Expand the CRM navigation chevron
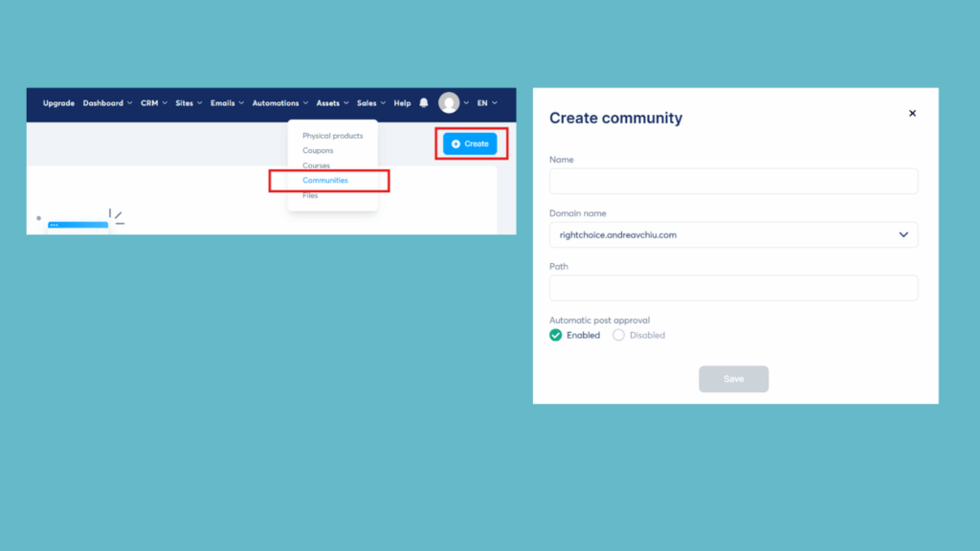 165,102
